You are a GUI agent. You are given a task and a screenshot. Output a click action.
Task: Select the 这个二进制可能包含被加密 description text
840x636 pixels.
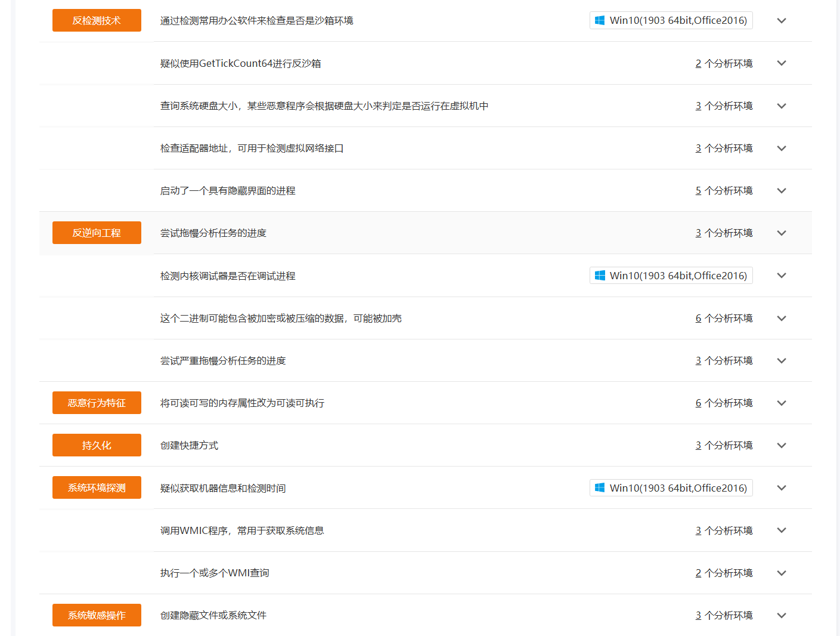[281, 318]
